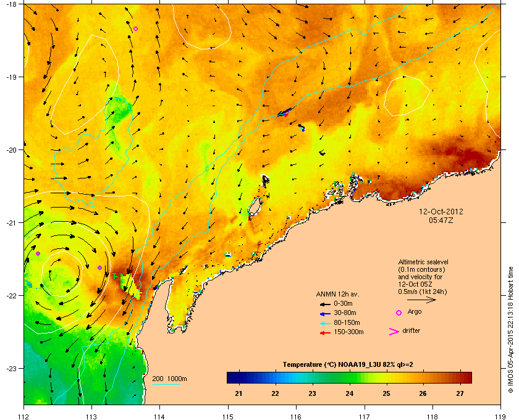Click the '0.5m/s (1kt 24h)' velocity label
This screenshot has width=519, height=420.
point(423,292)
